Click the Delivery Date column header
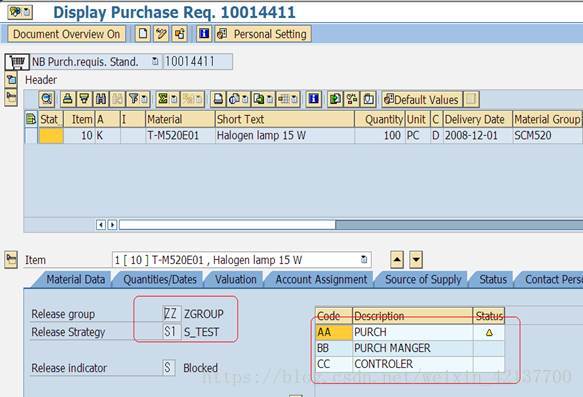Image resolution: width=583 pixels, height=397 pixels. click(x=478, y=119)
